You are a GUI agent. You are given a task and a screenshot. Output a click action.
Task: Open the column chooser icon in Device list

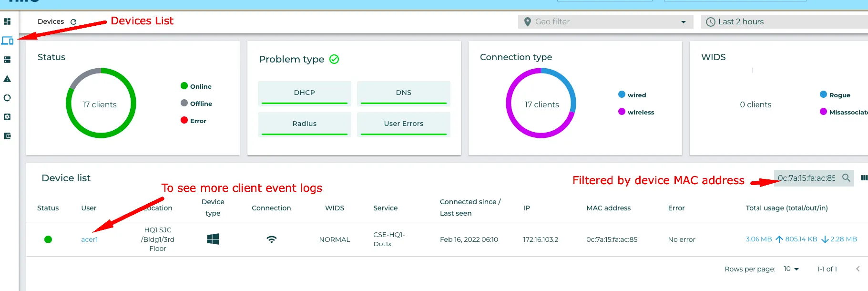tap(864, 178)
